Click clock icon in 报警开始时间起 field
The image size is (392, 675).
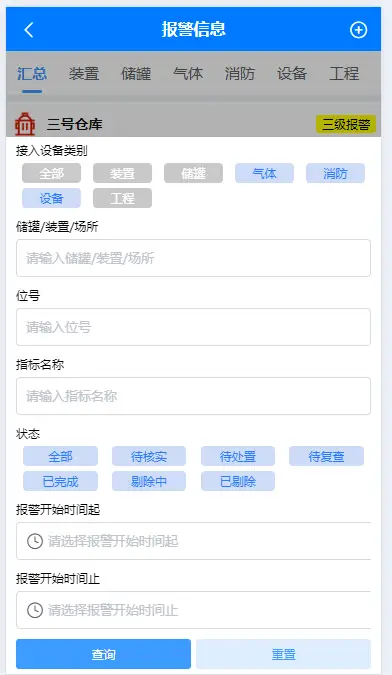coord(35,541)
